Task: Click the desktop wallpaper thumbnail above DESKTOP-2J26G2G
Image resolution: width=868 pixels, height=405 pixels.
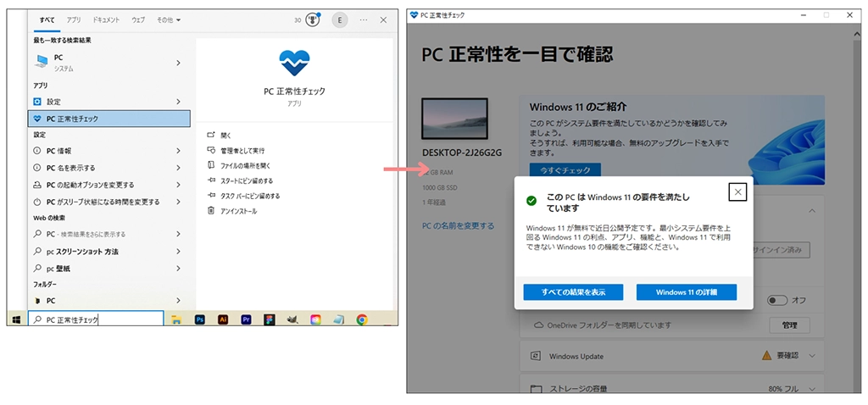Action: 454,119
